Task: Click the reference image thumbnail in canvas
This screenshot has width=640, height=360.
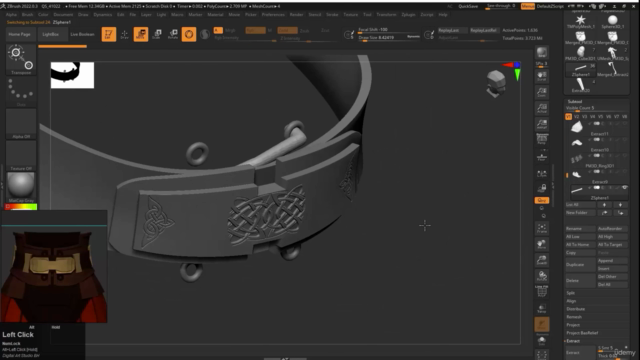Action: (72, 75)
